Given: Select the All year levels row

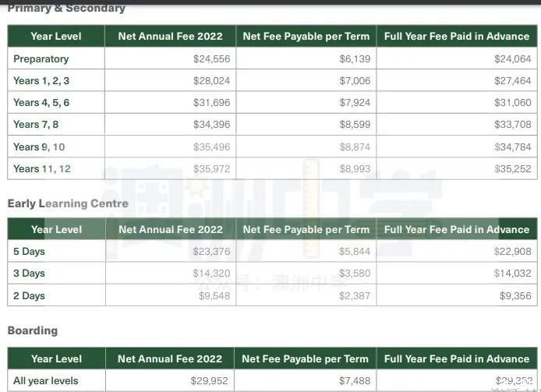Looking at the screenshot, I should click(272, 380).
